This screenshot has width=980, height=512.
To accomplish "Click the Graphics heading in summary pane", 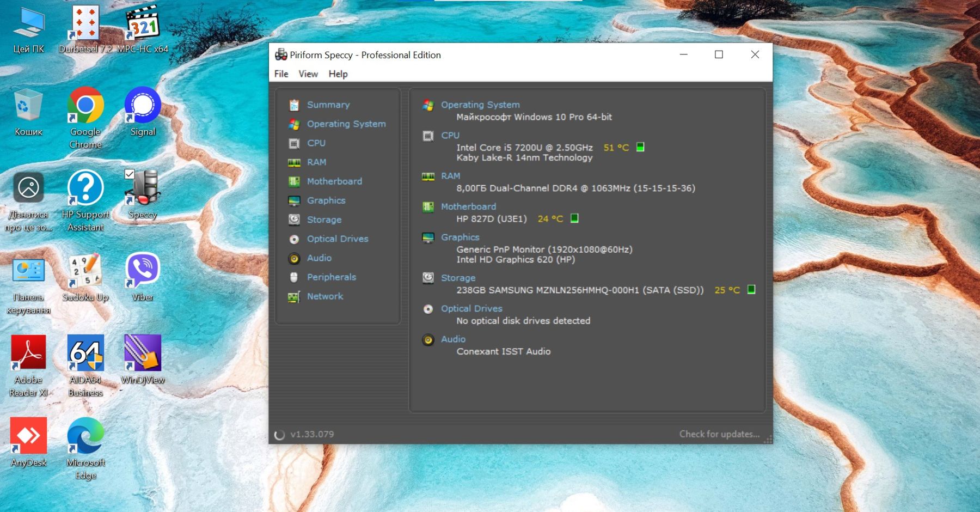I will (460, 237).
